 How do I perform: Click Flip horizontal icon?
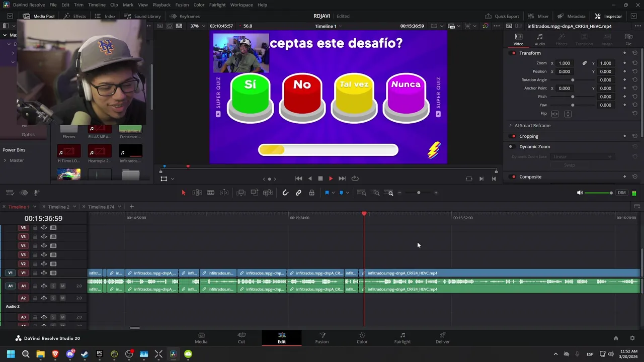tap(555, 114)
